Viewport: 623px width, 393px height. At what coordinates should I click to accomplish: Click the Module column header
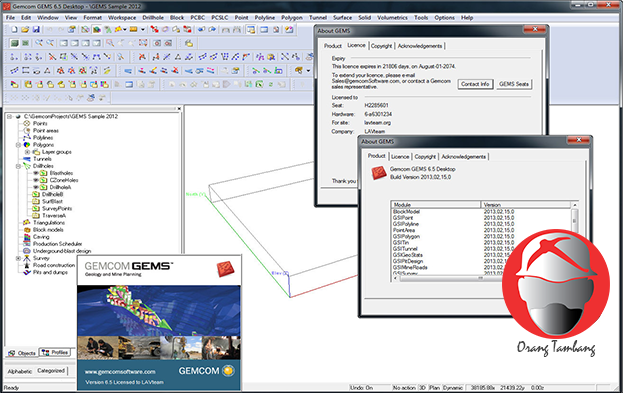pos(436,205)
